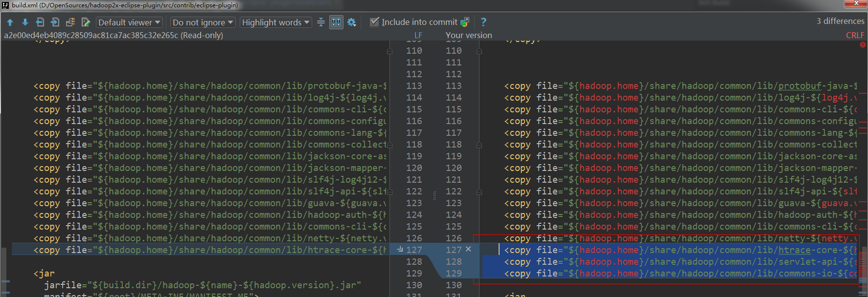Screen dimensions: 868x297
Task: Click the LF line separator label
Action: [418, 35]
